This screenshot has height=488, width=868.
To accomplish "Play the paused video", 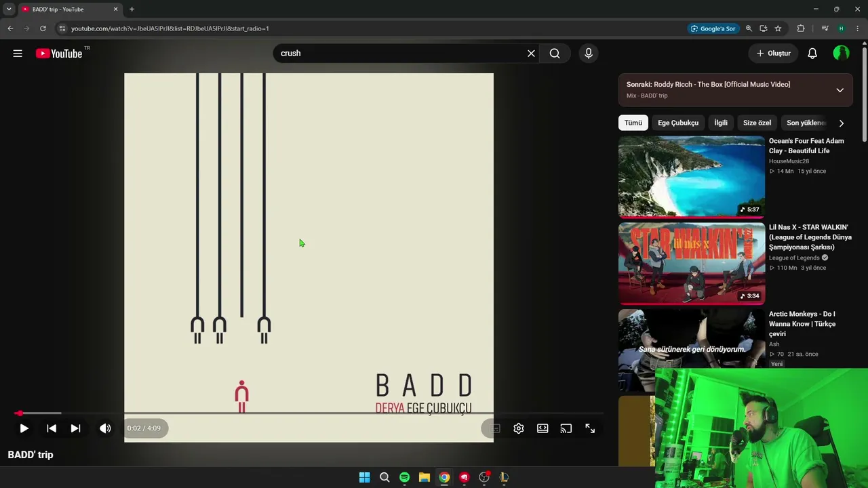I will click(24, 428).
